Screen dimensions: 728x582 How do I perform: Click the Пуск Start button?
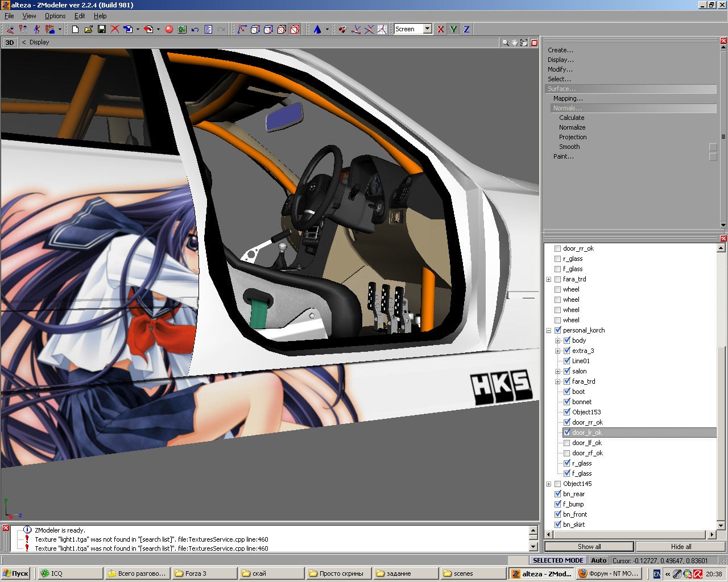(15, 573)
